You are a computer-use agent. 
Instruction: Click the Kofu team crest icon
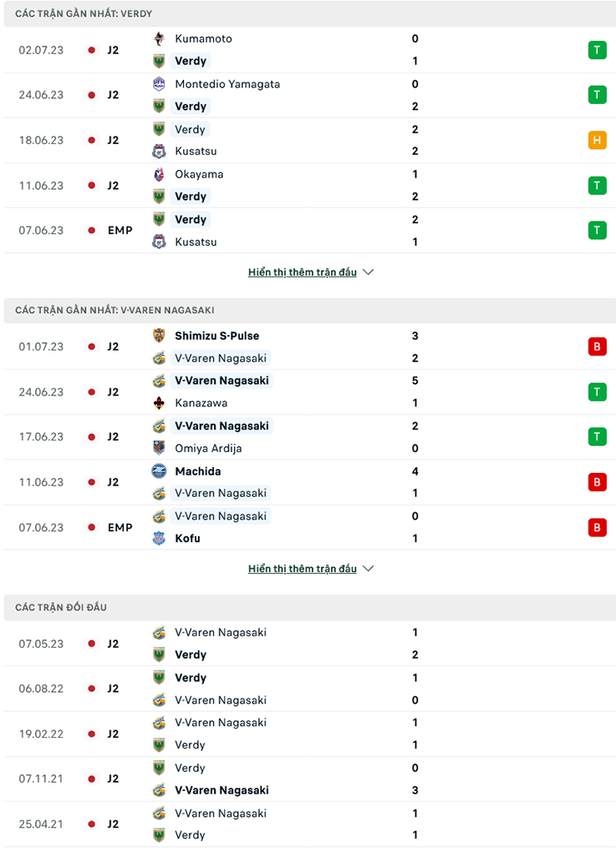point(159,538)
